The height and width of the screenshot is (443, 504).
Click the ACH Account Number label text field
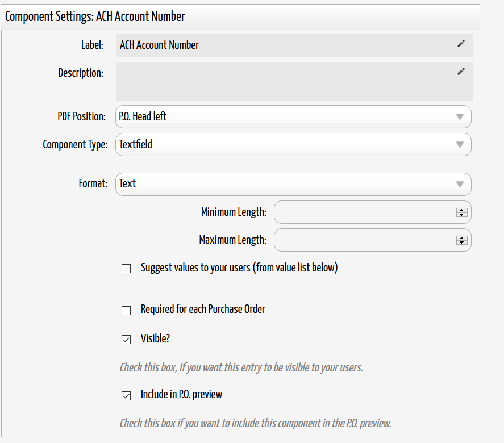click(294, 45)
